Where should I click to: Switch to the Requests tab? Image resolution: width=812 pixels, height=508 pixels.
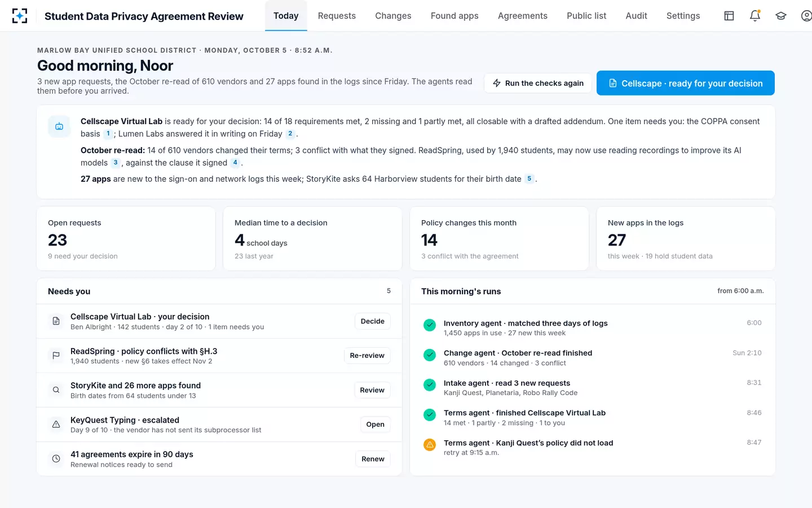(337, 16)
